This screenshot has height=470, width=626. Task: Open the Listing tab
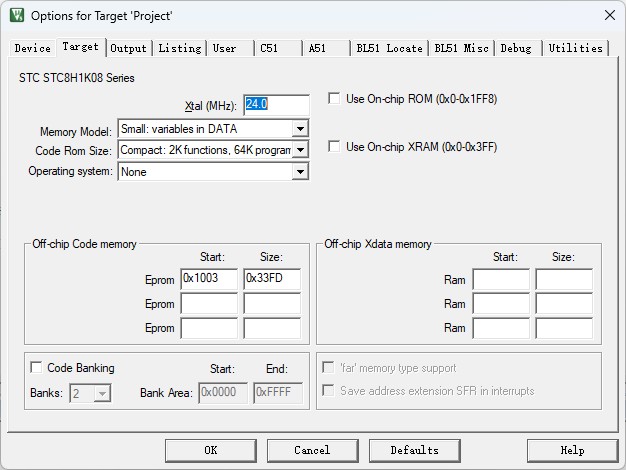coord(179,48)
